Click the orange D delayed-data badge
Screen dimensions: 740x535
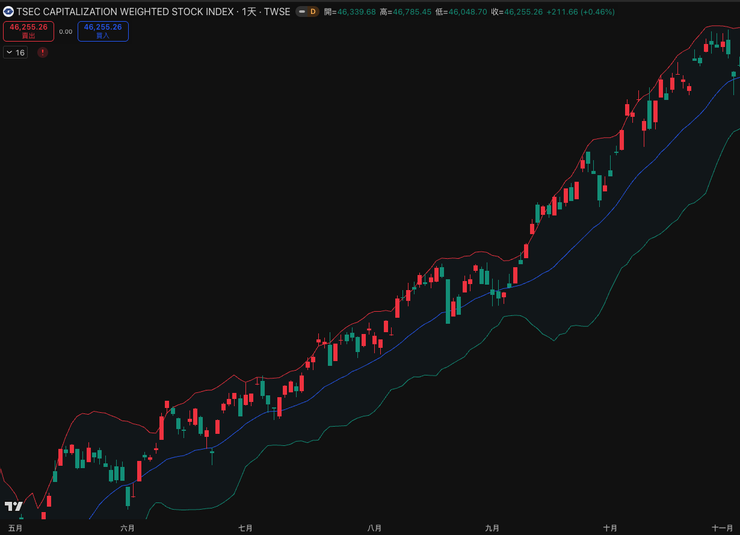click(x=313, y=12)
